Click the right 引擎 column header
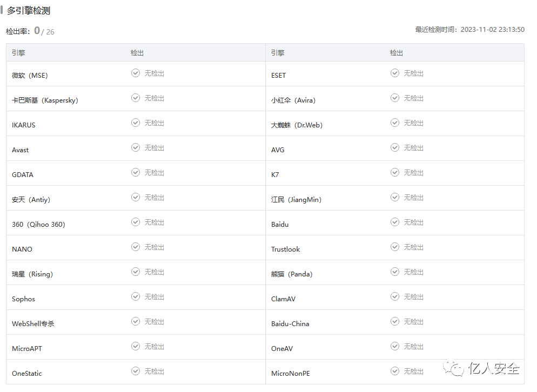The height and width of the screenshot is (392, 537). point(278,53)
